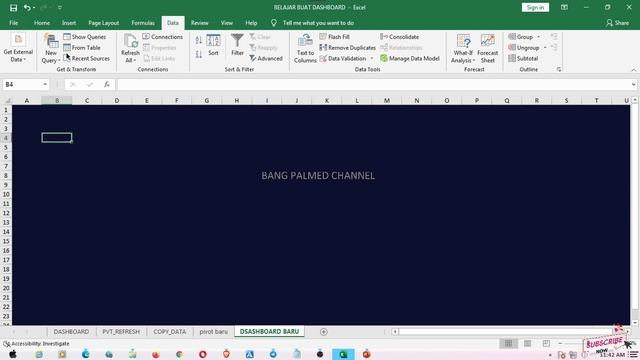Switch to View tab

point(227,23)
